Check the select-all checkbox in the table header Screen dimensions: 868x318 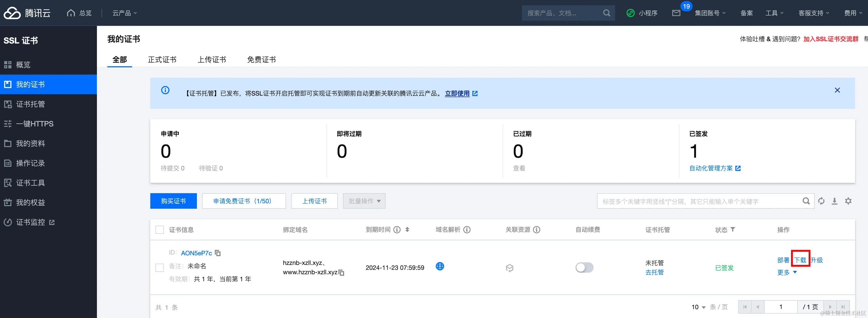(159, 230)
